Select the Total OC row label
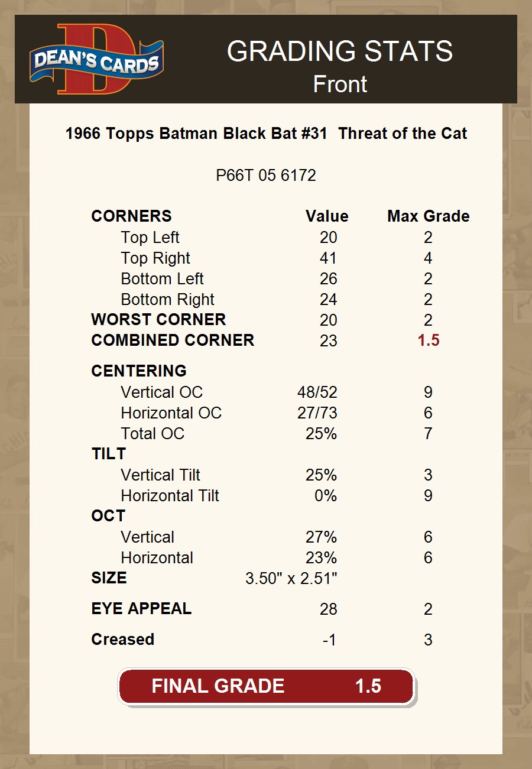 (153, 434)
